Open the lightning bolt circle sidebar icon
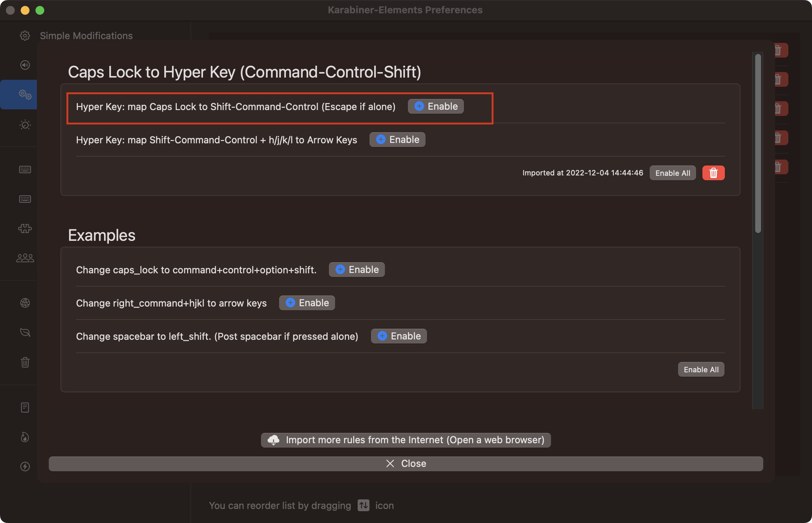The image size is (812, 523). point(25,466)
